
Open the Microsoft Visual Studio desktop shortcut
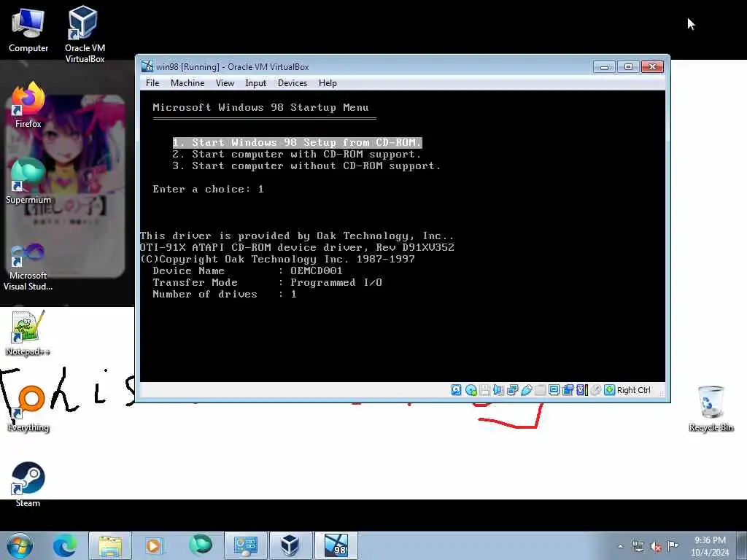point(28,267)
